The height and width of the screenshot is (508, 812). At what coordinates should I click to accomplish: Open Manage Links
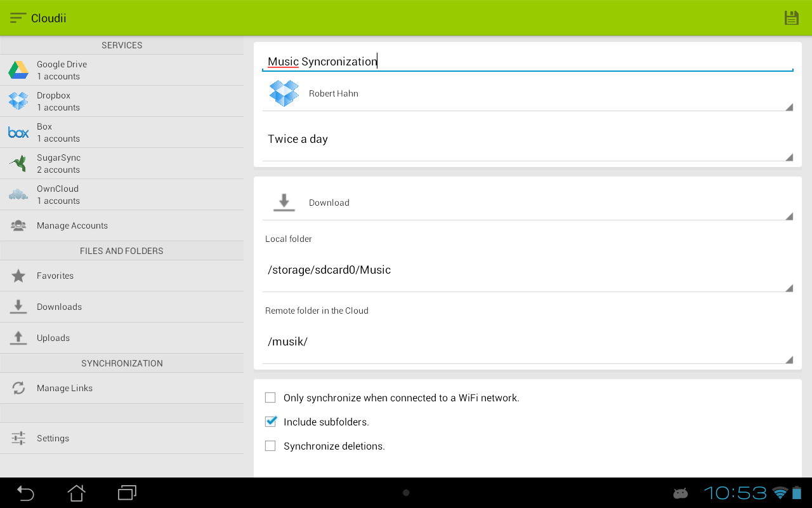pos(122,388)
